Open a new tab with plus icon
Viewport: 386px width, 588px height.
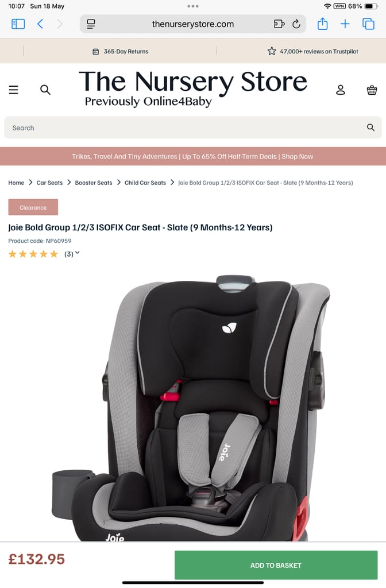[x=345, y=24]
